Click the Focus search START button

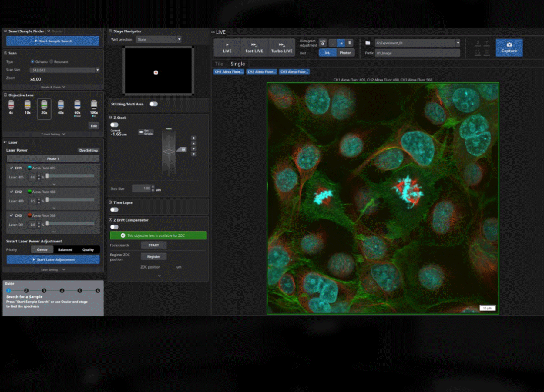point(154,245)
